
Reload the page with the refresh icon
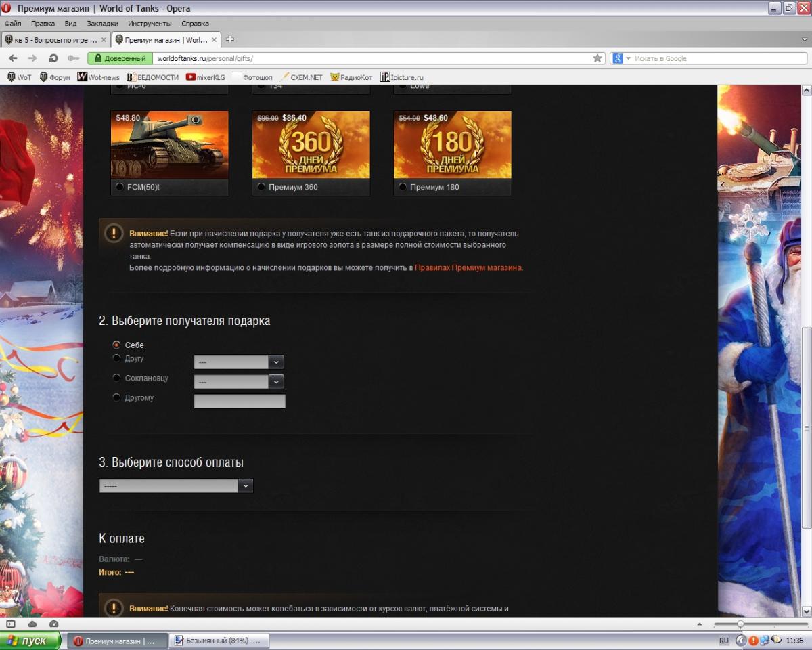(x=53, y=58)
